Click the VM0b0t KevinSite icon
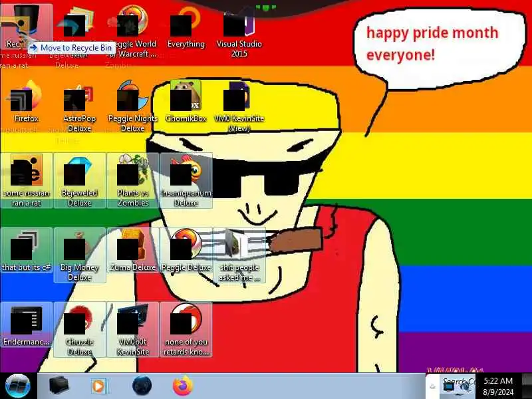The height and width of the screenshot is (399, 532). click(133, 330)
